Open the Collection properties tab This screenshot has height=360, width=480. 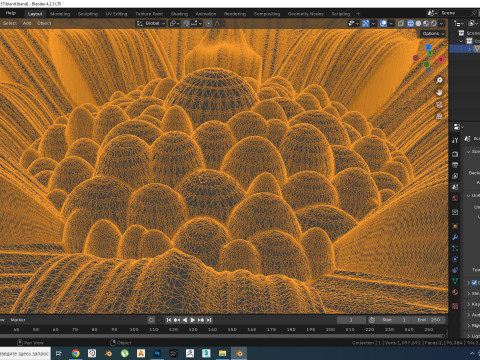(x=455, y=212)
